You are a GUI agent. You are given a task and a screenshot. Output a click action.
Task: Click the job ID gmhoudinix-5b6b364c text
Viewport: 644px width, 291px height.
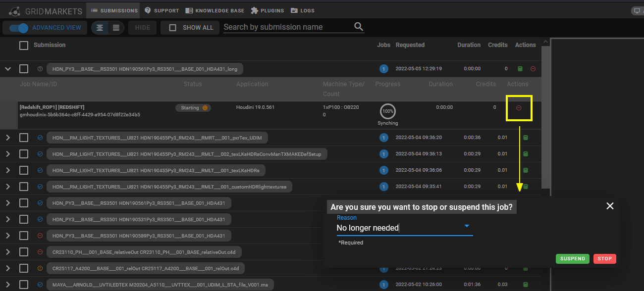(x=80, y=115)
